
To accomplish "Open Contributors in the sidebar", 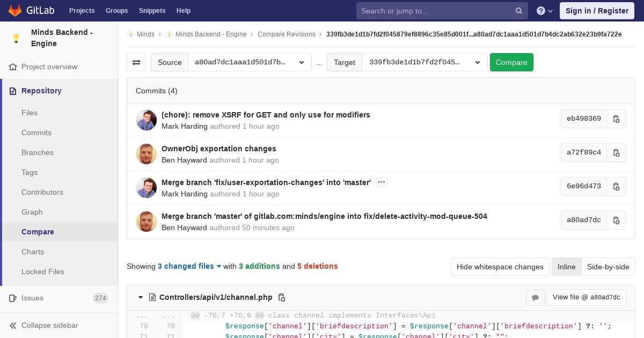I will coord(42,192).
